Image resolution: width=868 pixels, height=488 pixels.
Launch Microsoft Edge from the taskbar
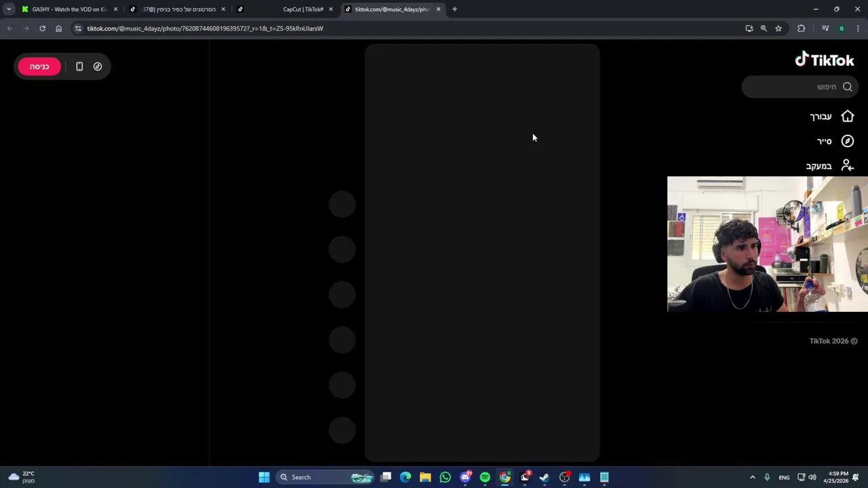click(x=406, y=477)
